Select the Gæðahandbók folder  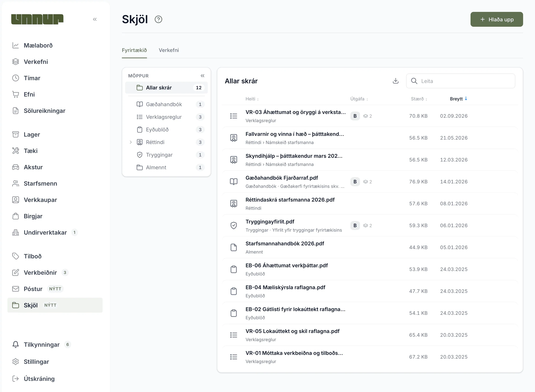coord(166,104)
